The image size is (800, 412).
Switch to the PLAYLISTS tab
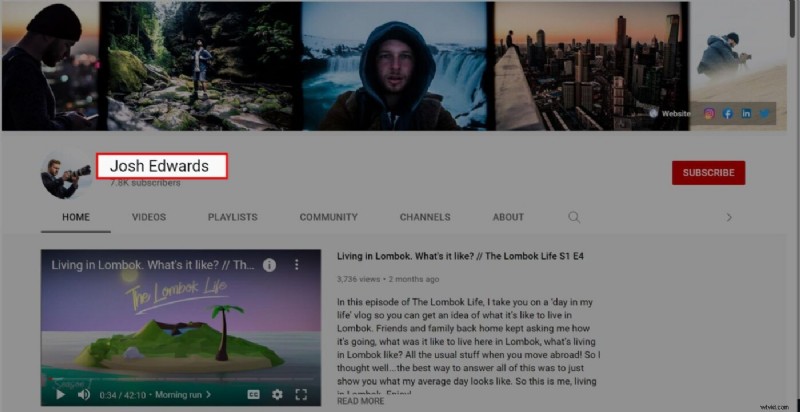click(233, 217)
